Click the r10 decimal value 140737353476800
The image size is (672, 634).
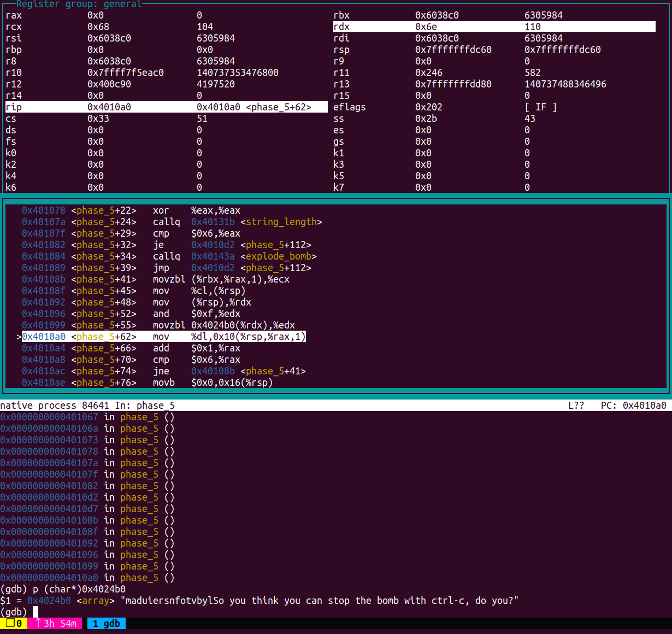click(238, 73)
